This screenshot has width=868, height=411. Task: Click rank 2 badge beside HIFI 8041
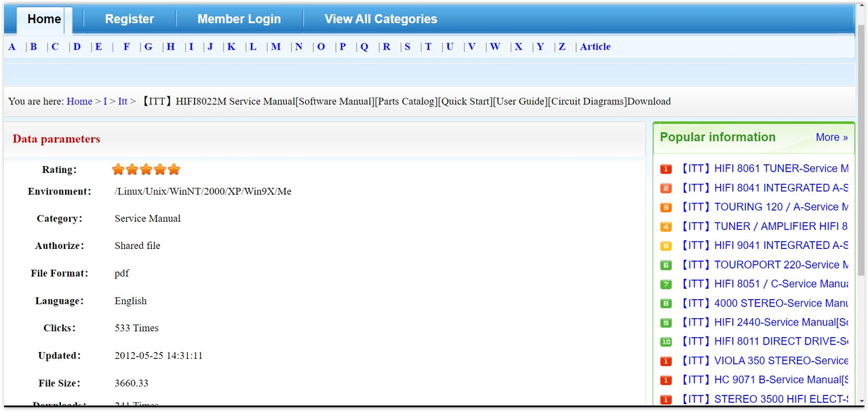point(666,188)
